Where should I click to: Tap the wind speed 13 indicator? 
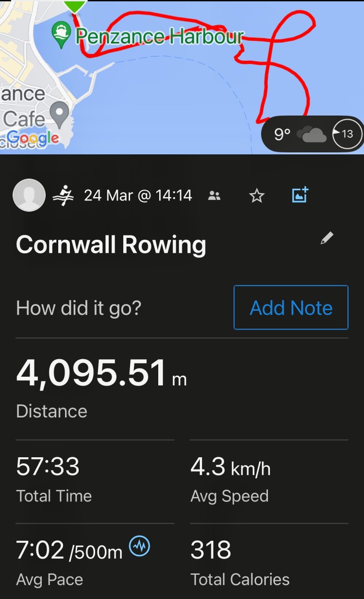point(347,134)
